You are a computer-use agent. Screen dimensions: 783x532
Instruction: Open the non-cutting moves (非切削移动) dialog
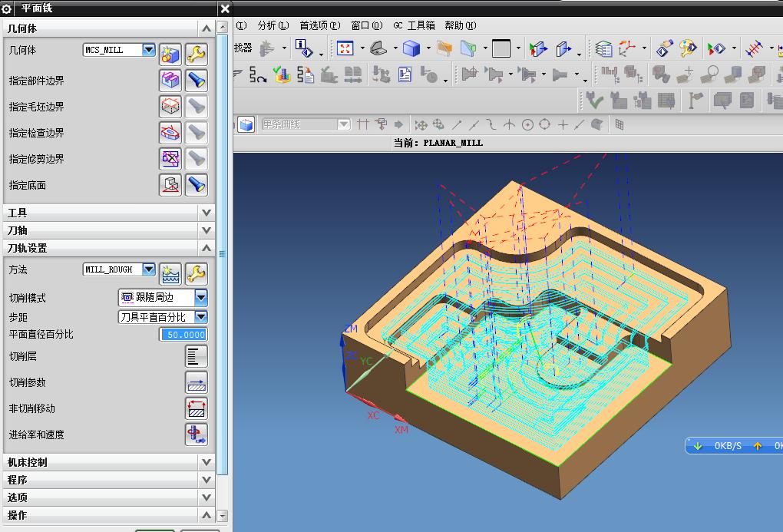197,408
